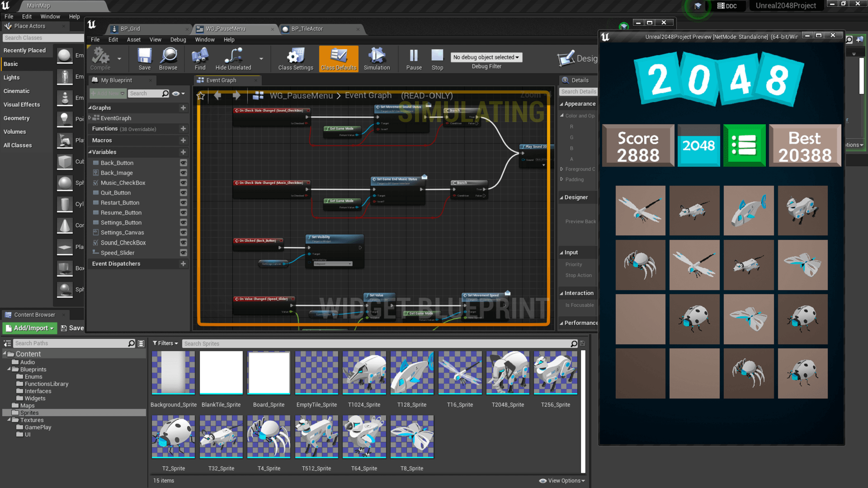Select Class Defaults toolbar icon
This screenshot has height=488, width=868.
[339, 59]
